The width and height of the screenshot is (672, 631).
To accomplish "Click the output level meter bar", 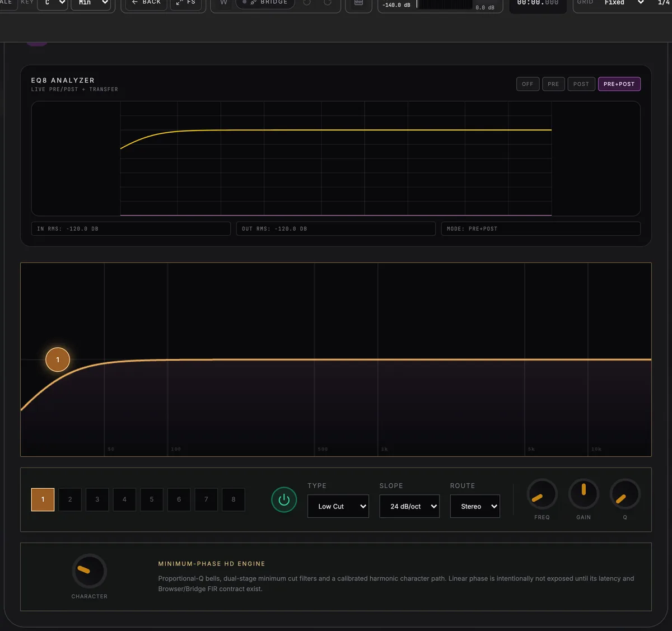I will click(445, 4).
